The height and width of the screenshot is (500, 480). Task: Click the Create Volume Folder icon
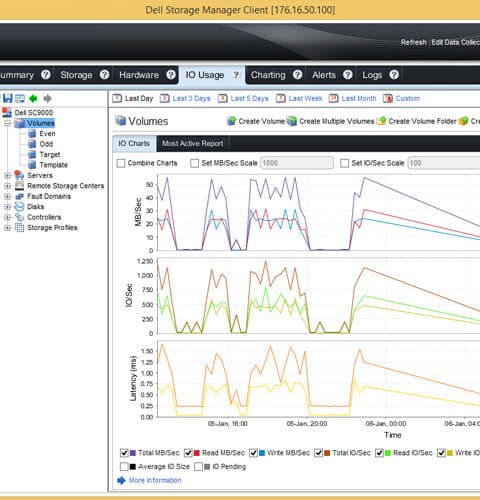381,121
